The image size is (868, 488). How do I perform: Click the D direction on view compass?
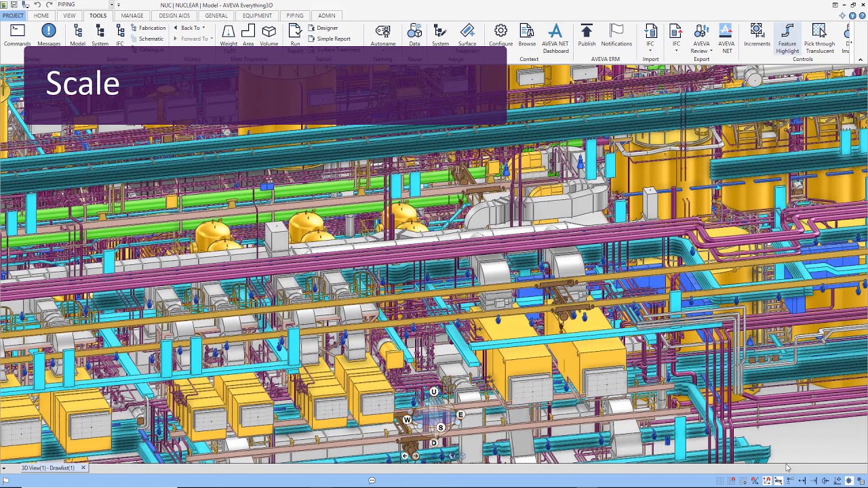click(x=434, y=443)
